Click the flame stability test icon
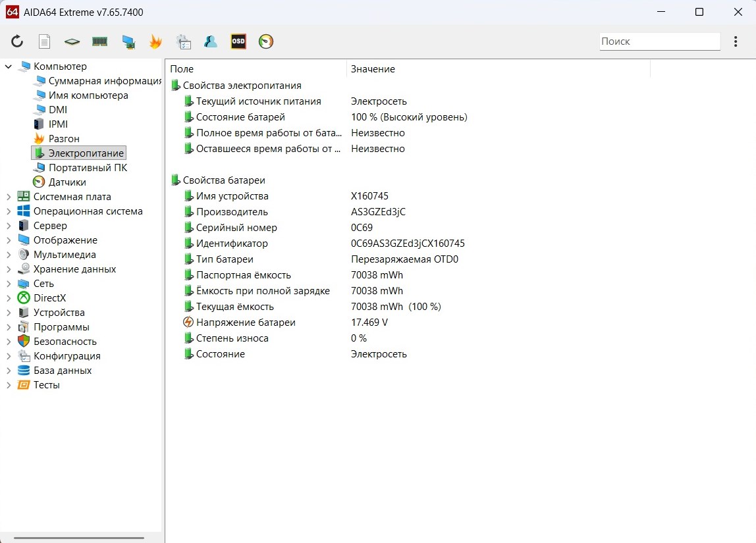The image size is (756, 543). pyautogui.click(x=155, y=41)
